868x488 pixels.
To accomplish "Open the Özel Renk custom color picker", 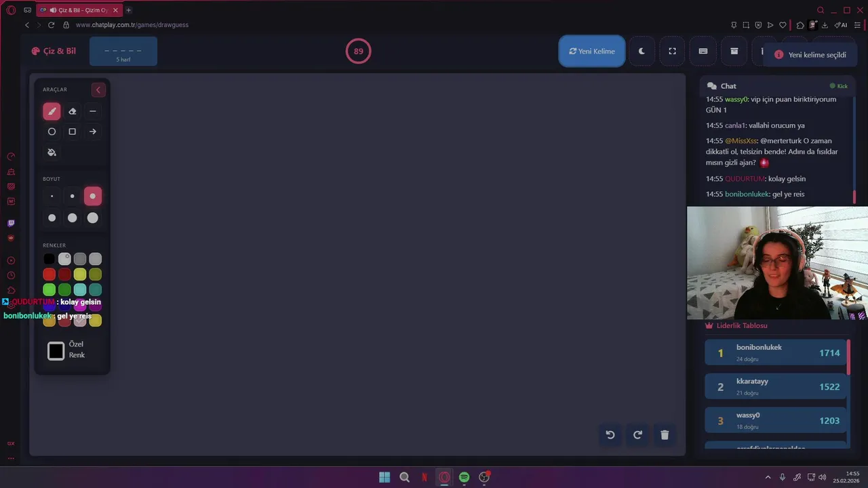I will click(56, 350).
